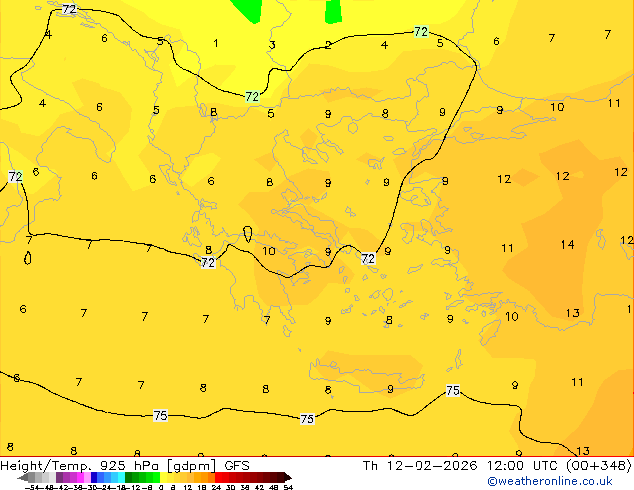
Task: Click the 'Th 12-02-2026' date text
Action: (x=420, y=466)
